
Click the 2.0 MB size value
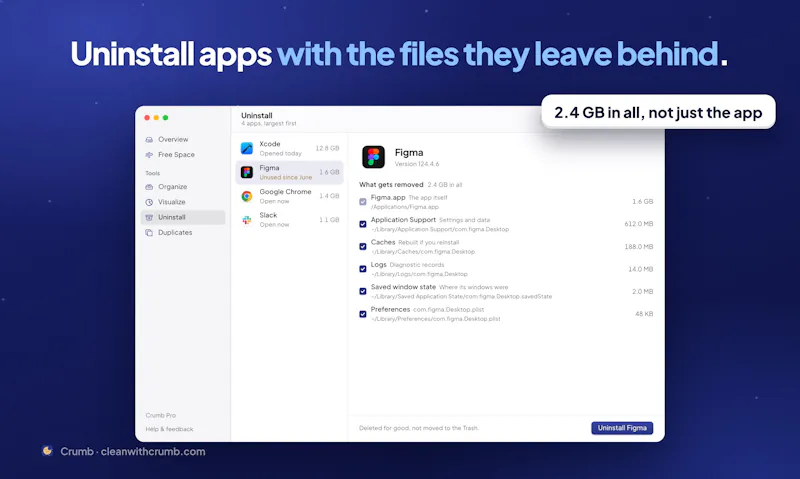point(643,291)
